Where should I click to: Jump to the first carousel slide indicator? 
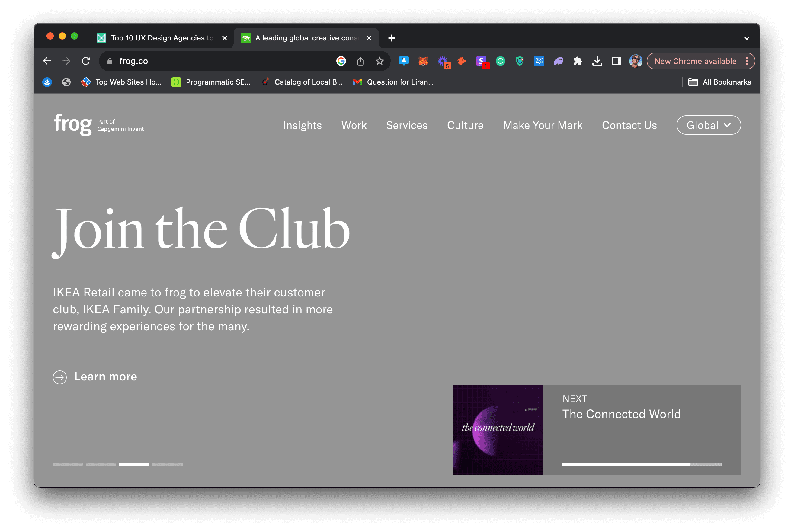[x=68, y=464]
